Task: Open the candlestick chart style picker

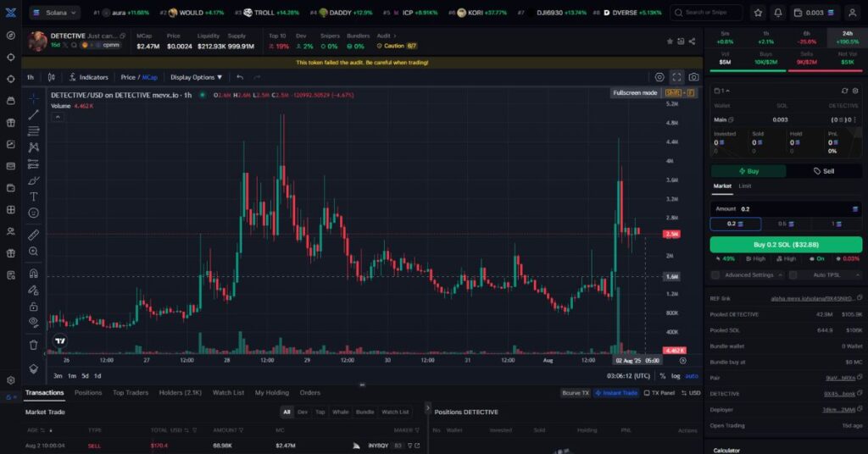Action: tap(52, 77)
